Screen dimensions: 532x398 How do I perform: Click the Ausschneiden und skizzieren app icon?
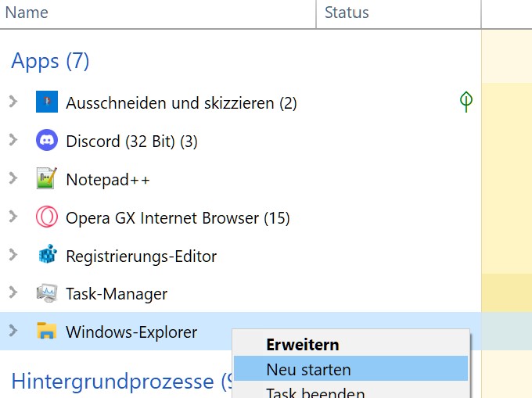coord(47,102)
